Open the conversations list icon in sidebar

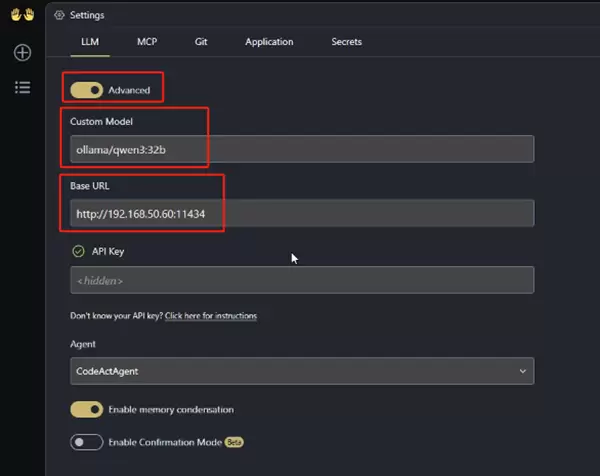[x=22, y=87]
